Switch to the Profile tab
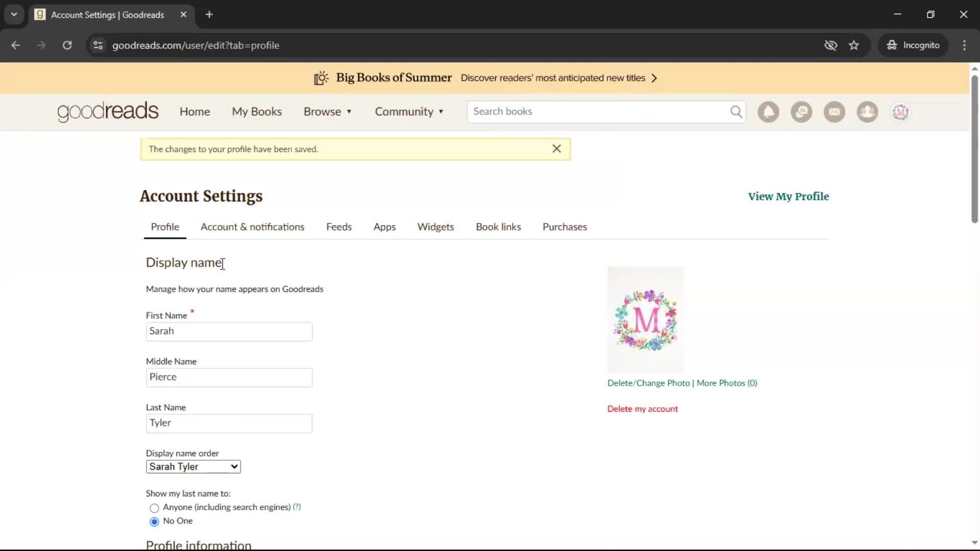 (x=165, y=227)
